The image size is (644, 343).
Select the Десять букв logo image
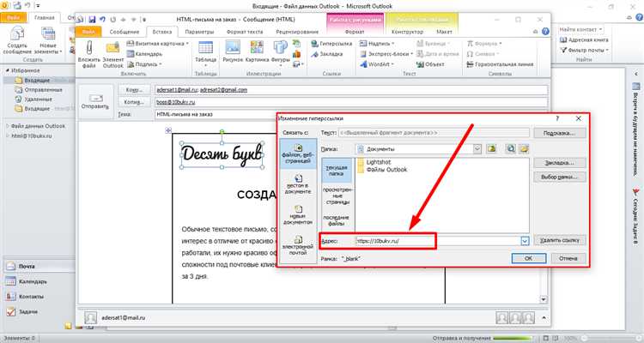pyautogui.click(x=222, y=154)
